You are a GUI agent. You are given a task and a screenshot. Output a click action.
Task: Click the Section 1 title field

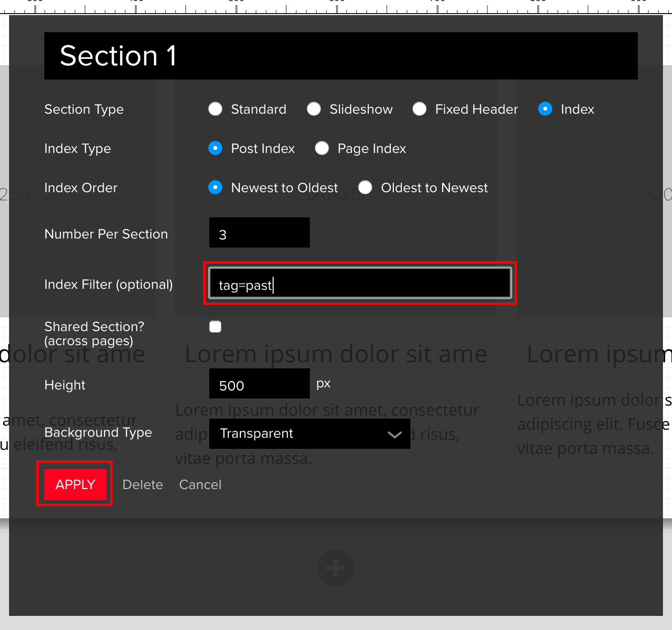pyautogui.click(x=341, y=56)
